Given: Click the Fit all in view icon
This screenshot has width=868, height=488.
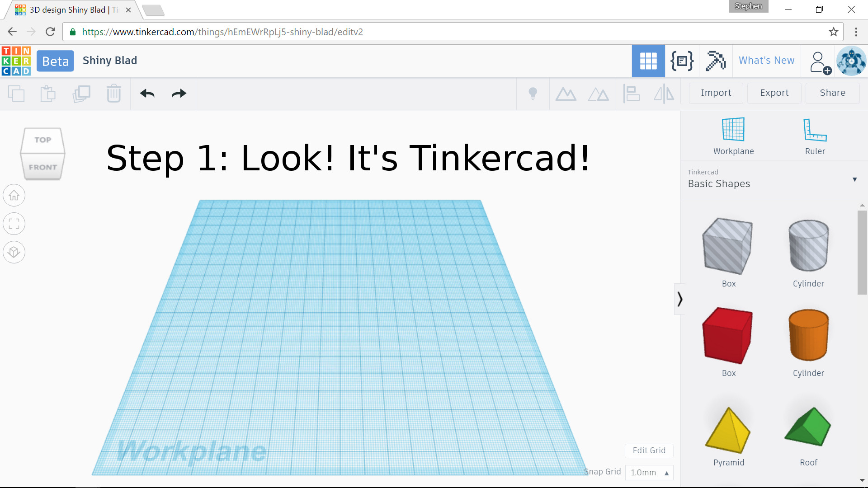Looking at the screenshot, I should point(14,224).
